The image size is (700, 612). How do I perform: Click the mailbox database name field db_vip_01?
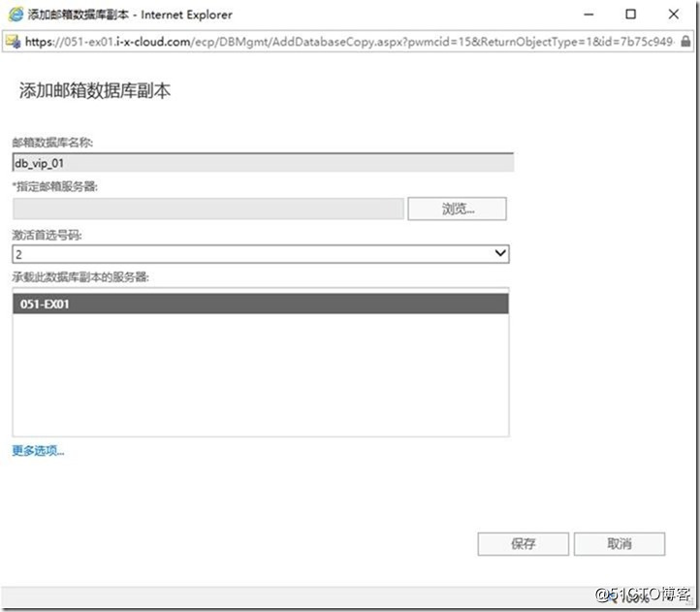263,163
